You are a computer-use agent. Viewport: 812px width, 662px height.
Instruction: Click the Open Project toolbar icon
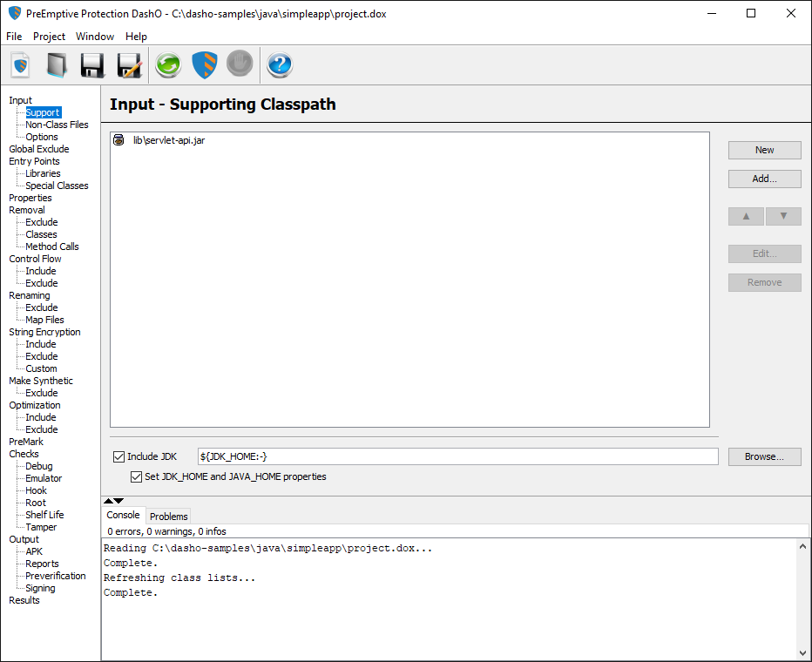coord(57,65)
